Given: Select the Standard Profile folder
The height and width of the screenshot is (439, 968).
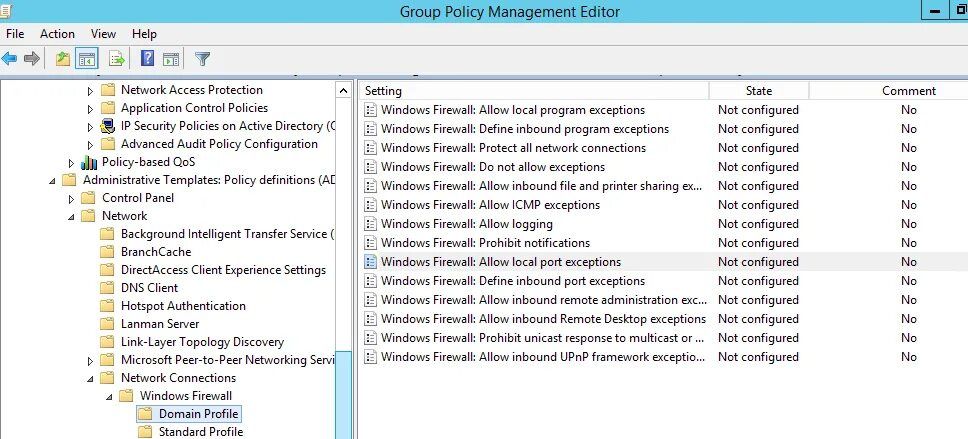Looking at the screenshot, I should tap(200, 432).
